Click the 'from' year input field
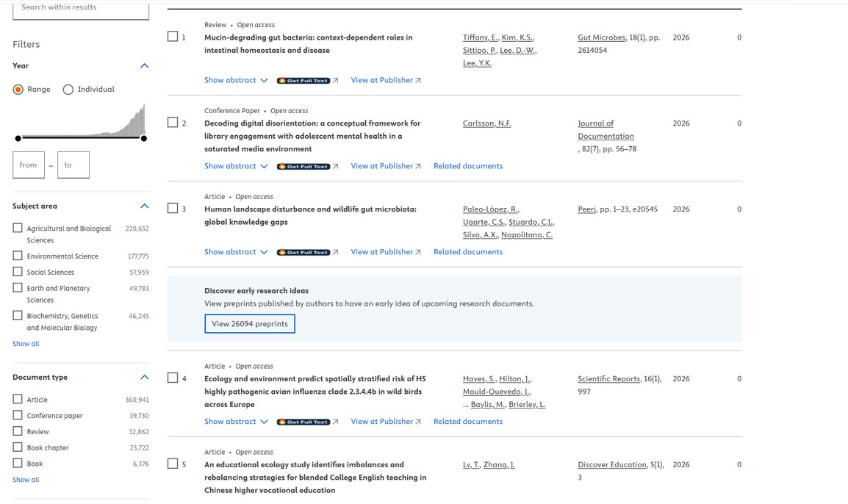This screenshot has width=848, height=504. 29,165
